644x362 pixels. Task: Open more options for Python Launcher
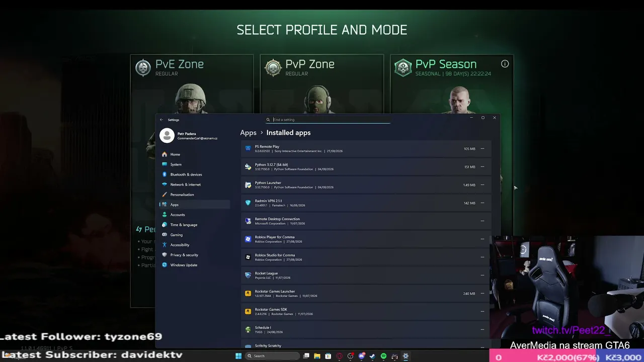tap(482, 185)
